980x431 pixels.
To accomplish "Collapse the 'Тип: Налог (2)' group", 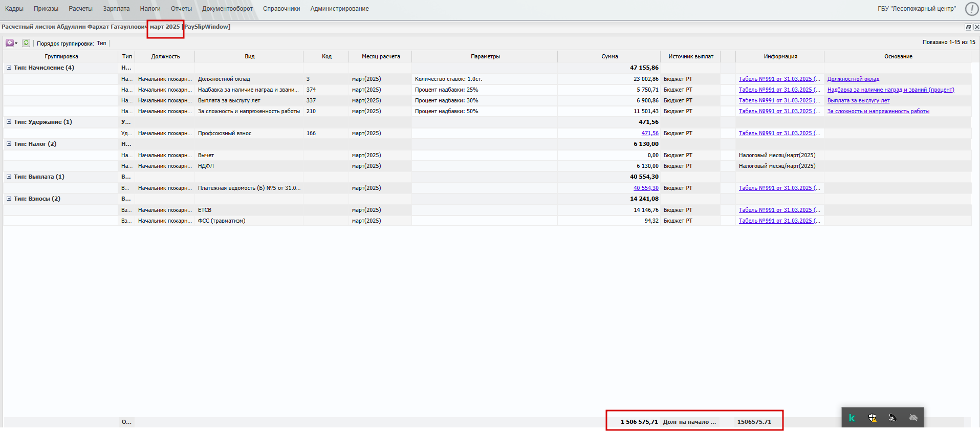I will [x=9, y=144].
